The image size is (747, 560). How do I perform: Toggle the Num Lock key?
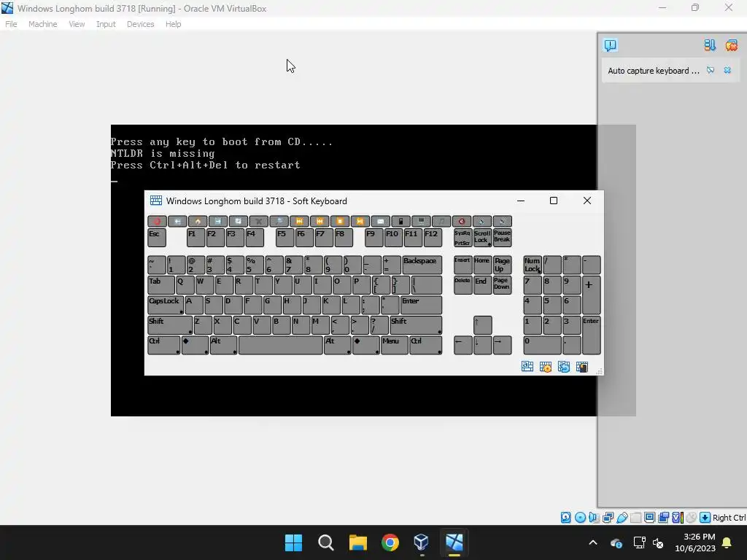[x=533, y=265]
